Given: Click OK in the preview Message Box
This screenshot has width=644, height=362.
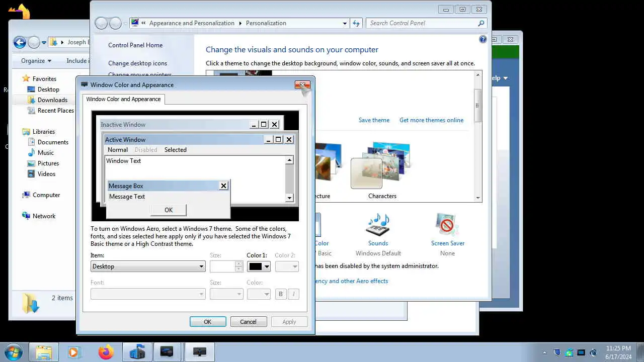Looking at the screenshot, I should (169, 210).
